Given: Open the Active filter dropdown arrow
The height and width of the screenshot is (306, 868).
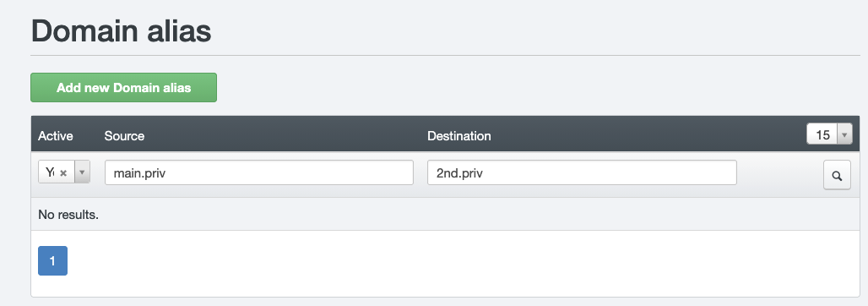Looking at the screenshot, I should (82, 172).
